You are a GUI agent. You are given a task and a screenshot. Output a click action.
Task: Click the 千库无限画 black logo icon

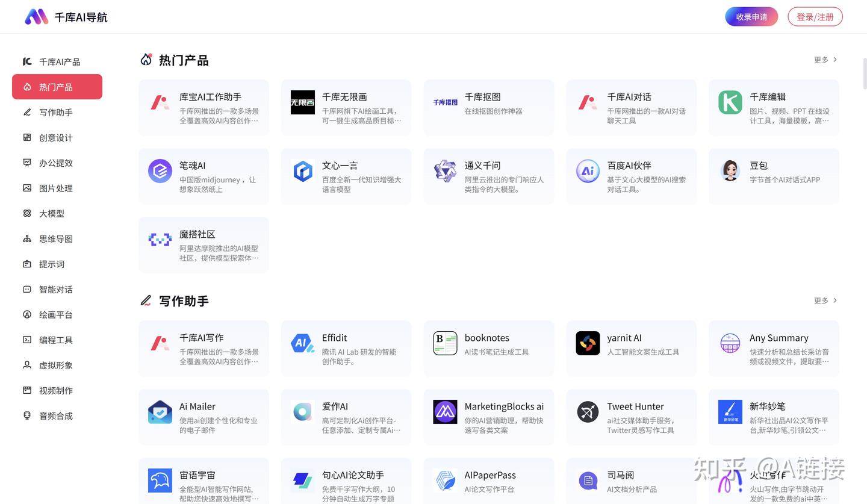(x=303, y=102)
